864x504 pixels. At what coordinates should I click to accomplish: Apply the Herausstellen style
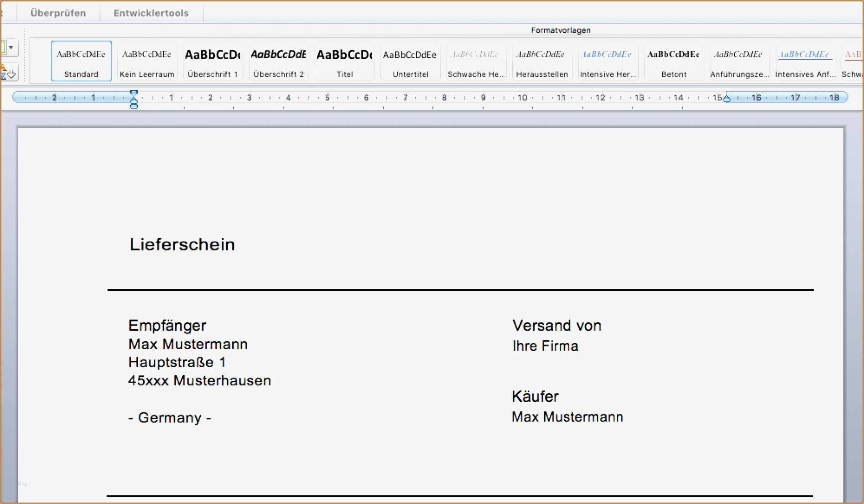(x=542, y=61)
